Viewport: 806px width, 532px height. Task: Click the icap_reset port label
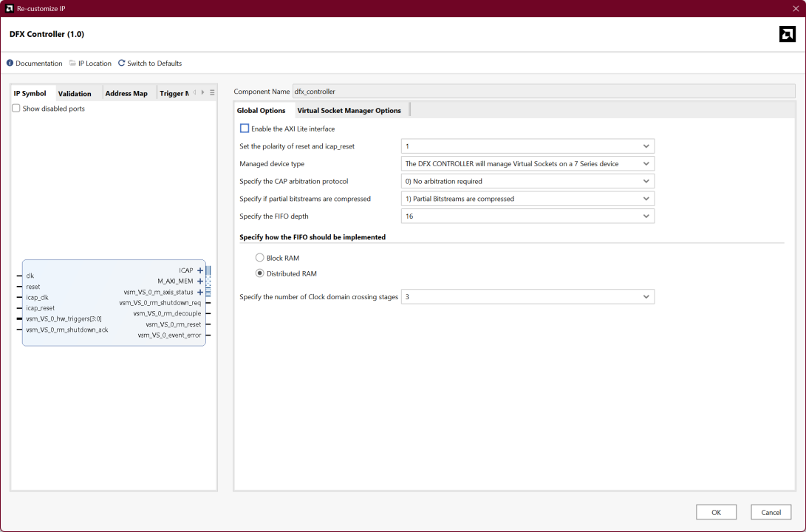pyautogui.click(x=40, y=308)
